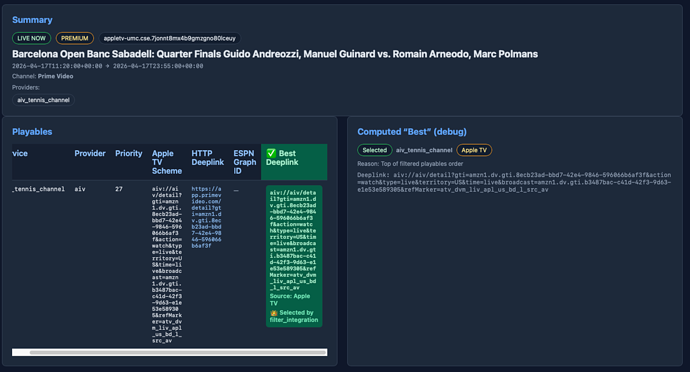Click the HTTP Deeplink column header
690x372 pixels.
pyautogui.click(x=208, y=158)
